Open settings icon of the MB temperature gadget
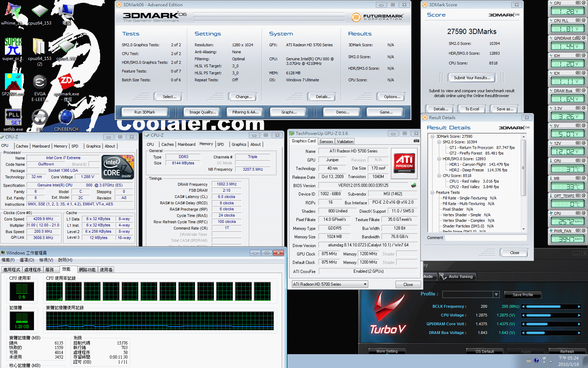Viewport: 588px width, 368px height. tap(578, 178)
